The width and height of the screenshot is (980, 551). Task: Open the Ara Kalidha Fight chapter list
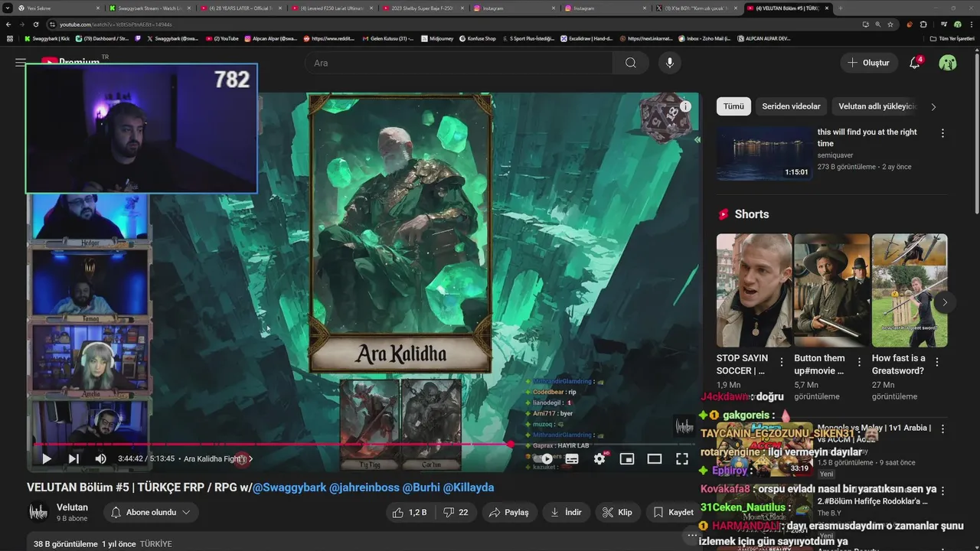[217, 458]
